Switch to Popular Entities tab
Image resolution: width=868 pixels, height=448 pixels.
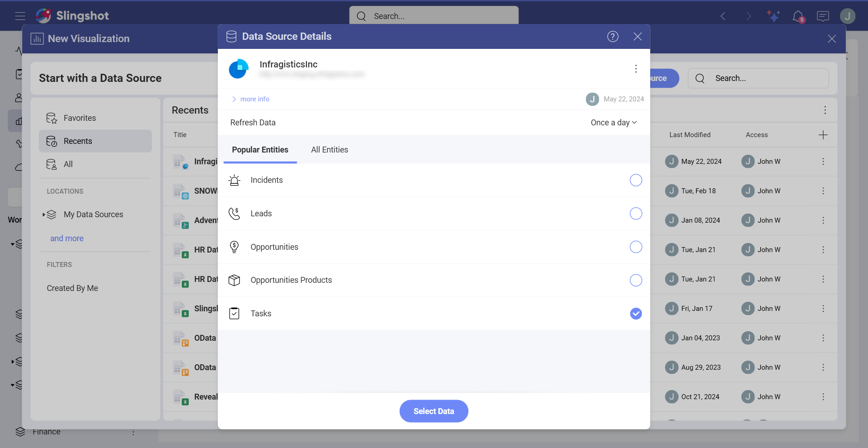[x=260, y=150]
